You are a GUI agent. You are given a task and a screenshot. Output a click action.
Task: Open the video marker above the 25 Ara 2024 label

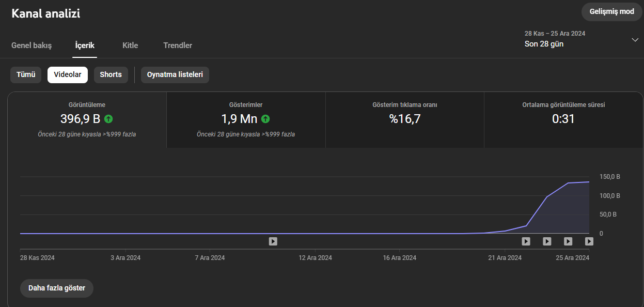point(568,241)
